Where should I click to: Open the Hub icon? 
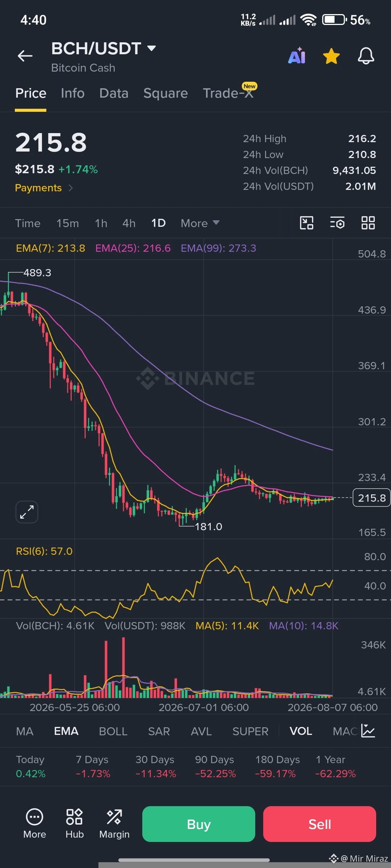point(75,824)
